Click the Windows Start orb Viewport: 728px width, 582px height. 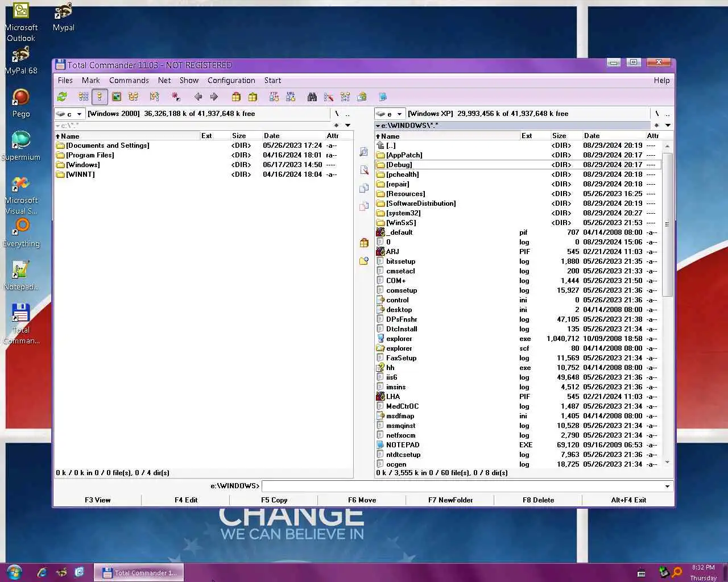pyautogui.click(x=14, y=572)
